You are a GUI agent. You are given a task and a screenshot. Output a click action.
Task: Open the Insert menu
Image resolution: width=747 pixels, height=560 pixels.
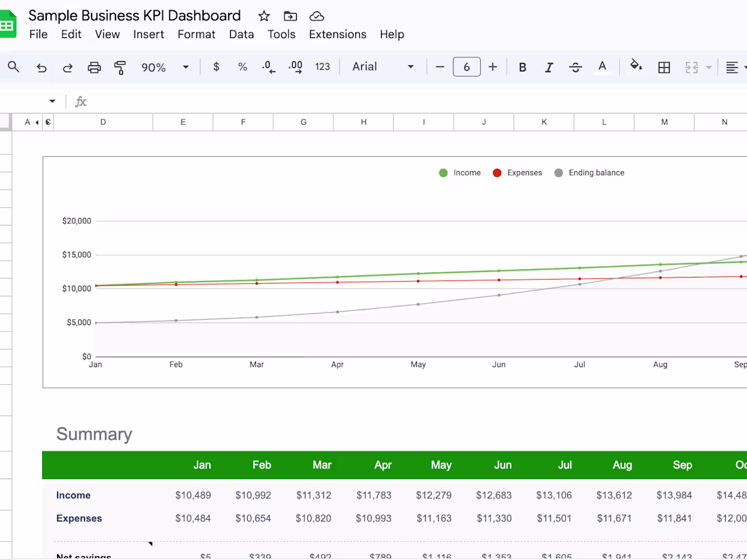pos(148,35)
